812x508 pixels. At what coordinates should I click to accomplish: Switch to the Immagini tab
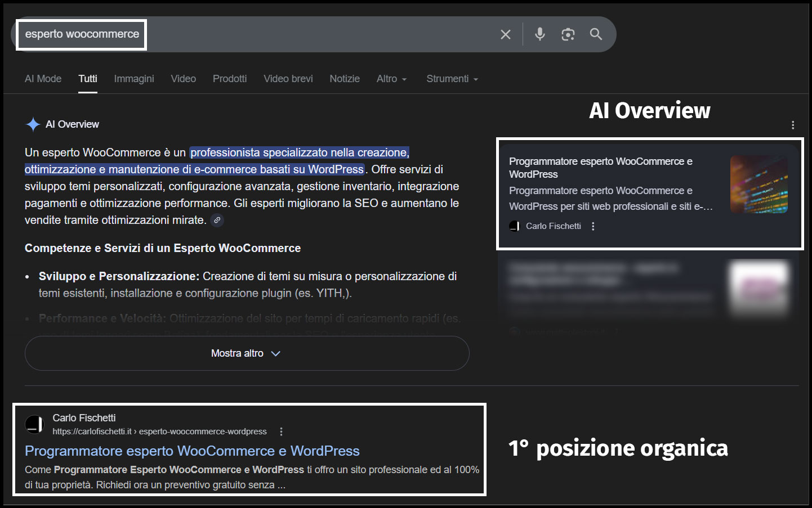point(134,79)
